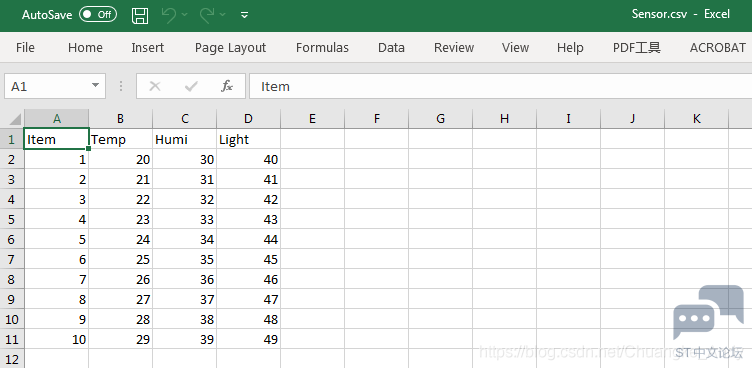This screenshot has height=368, width=752.
Task: Click the Enter checkmark formula bar icon
Action: (x=191, y=86)
